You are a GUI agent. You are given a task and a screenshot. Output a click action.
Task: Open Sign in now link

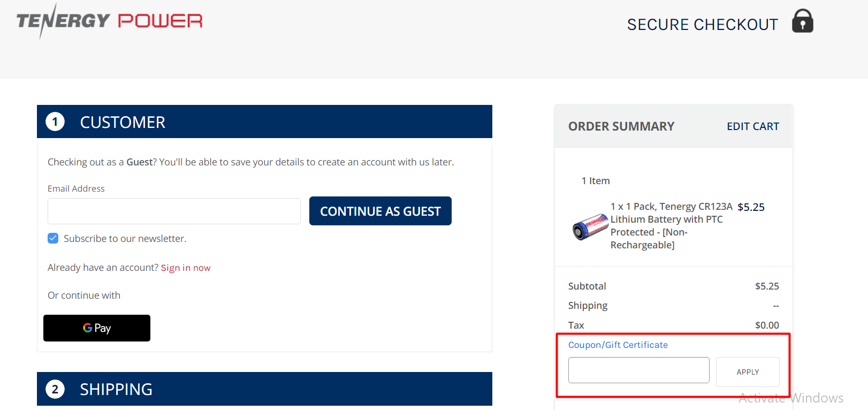[186, 267]
